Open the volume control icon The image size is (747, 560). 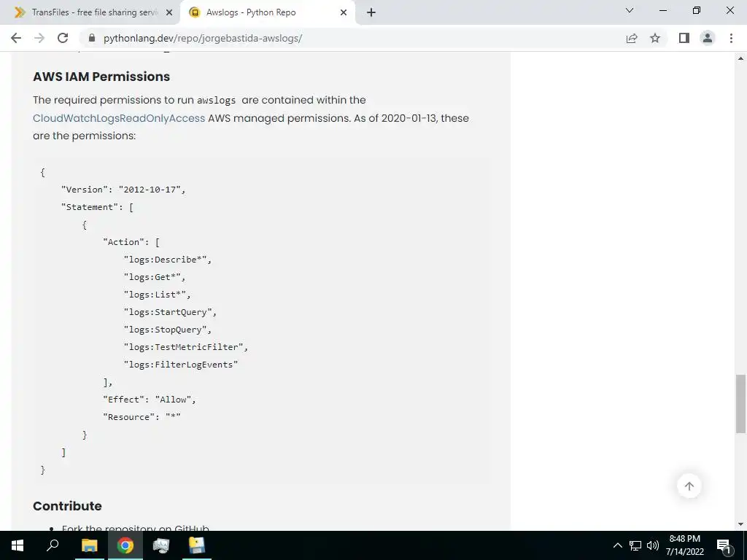coord(653,545)
